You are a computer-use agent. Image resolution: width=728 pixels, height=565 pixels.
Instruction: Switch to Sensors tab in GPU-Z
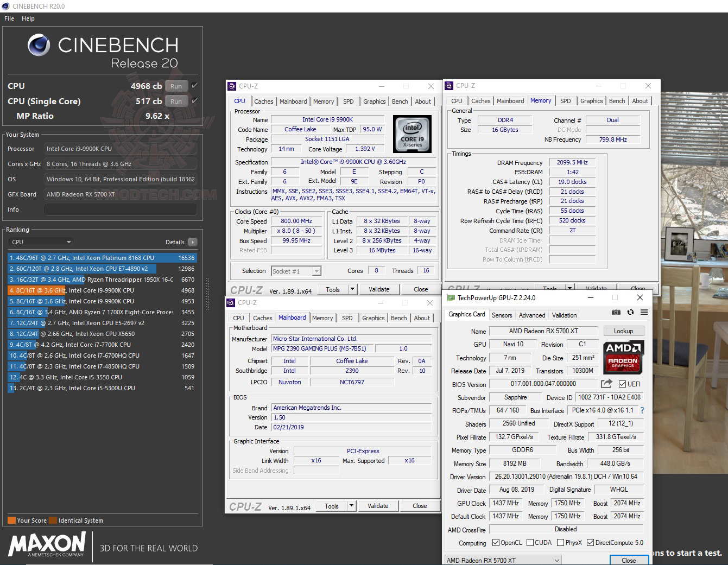(502, 315)
